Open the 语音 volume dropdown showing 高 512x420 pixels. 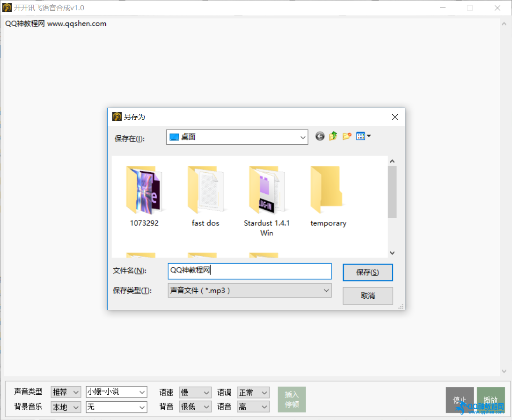tap(253, 406)
